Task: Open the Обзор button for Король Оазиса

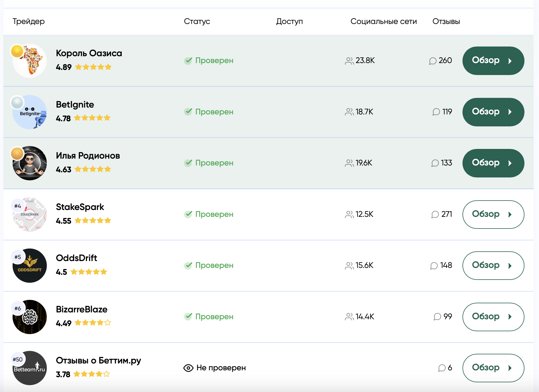Action: (493, 60)
